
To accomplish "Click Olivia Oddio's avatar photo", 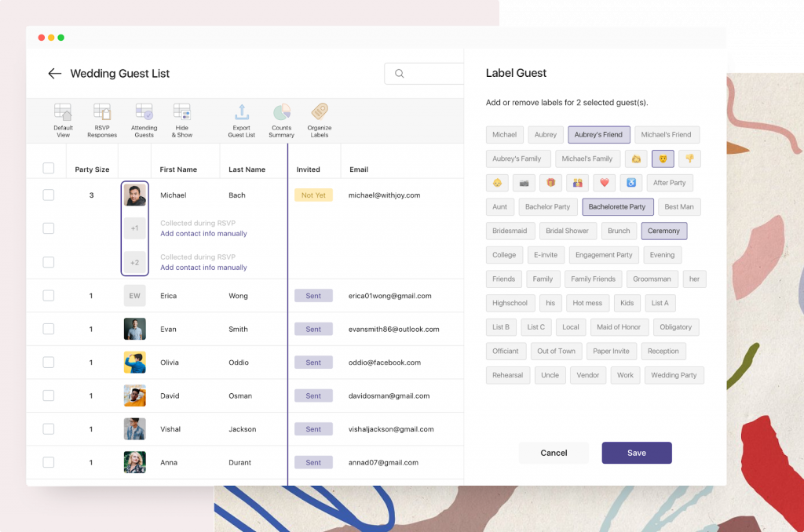I will (135, 363).
